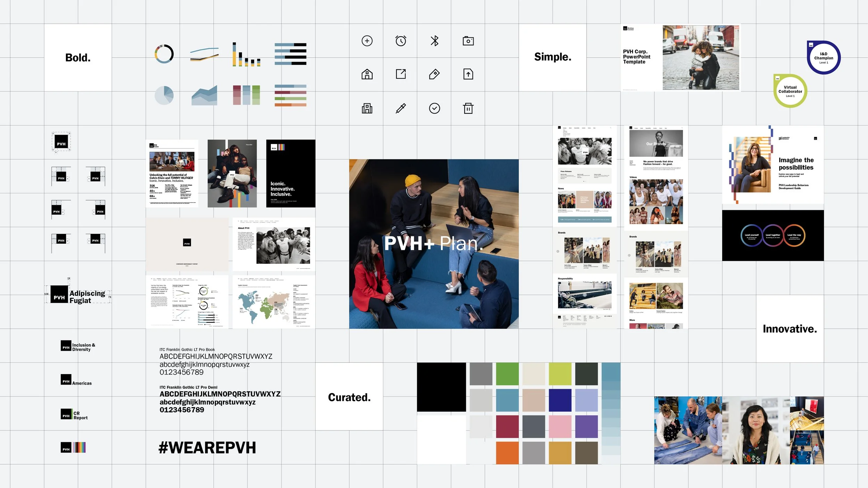Pick the large black color swatch
868x488 pixels.
coord(441,387)
